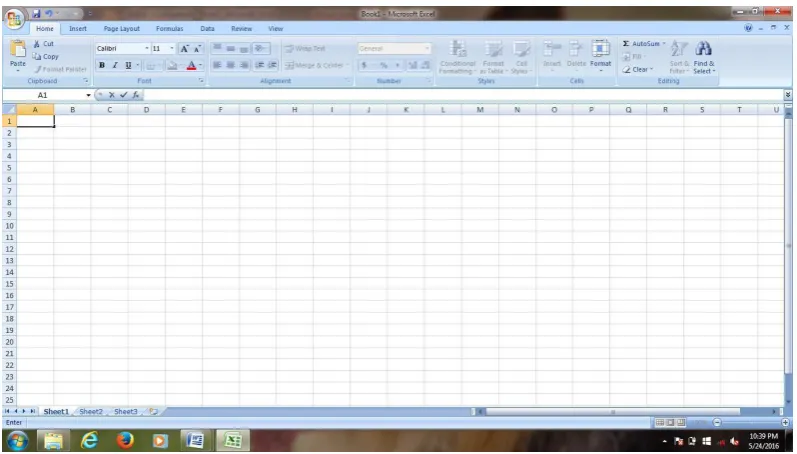
Task: Open Insert Function fx dialog
Action: coord(136,95)
